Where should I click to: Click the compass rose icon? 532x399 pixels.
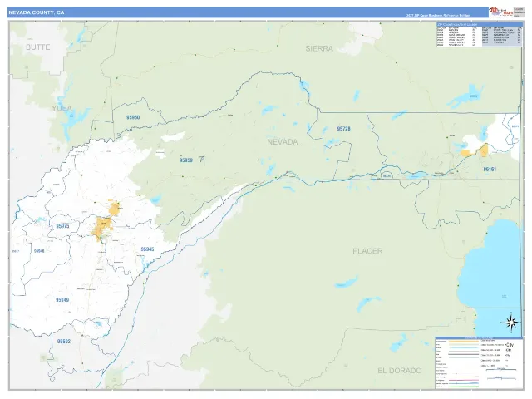click(510, 323)
